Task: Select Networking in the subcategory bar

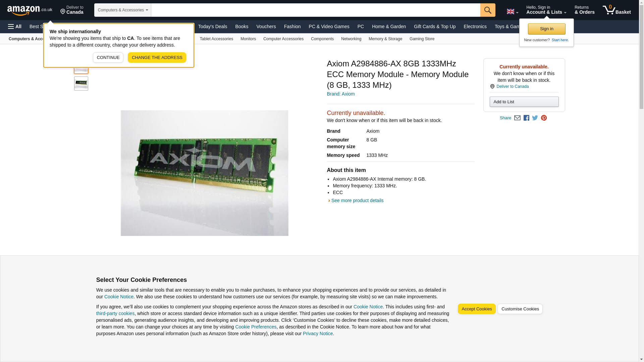Action: coord(351,39)
